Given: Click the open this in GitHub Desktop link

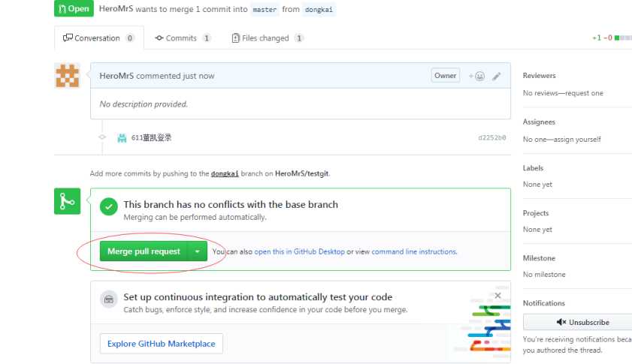Looking at the screenshot, I should 299,251.
